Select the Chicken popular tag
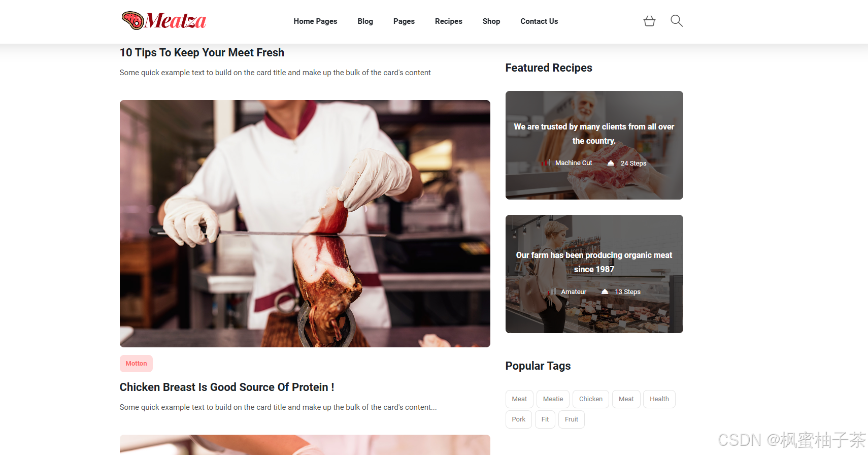Screen dimensions: 868x455 coord(591,399)
